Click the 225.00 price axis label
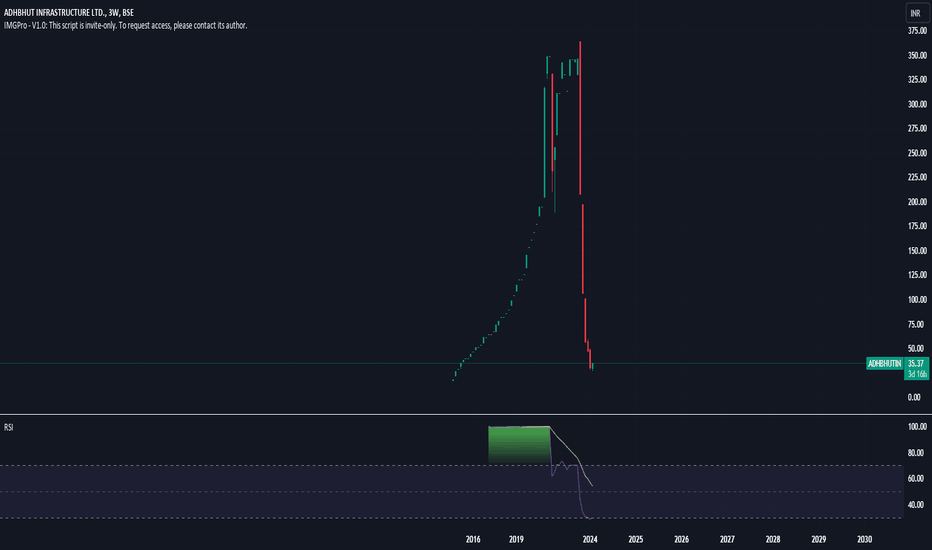Viewport: 932px width, 550px height. (x=917, y=177)
